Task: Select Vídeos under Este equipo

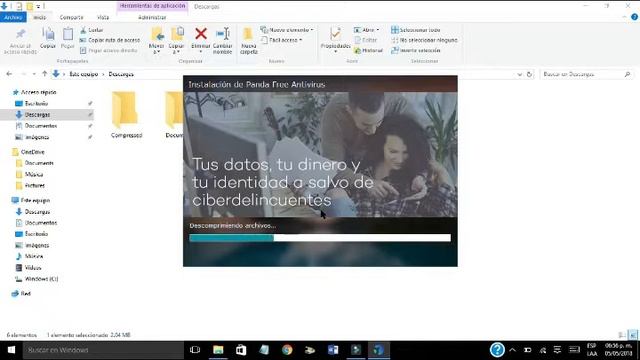Action: [x=33, y=268]
